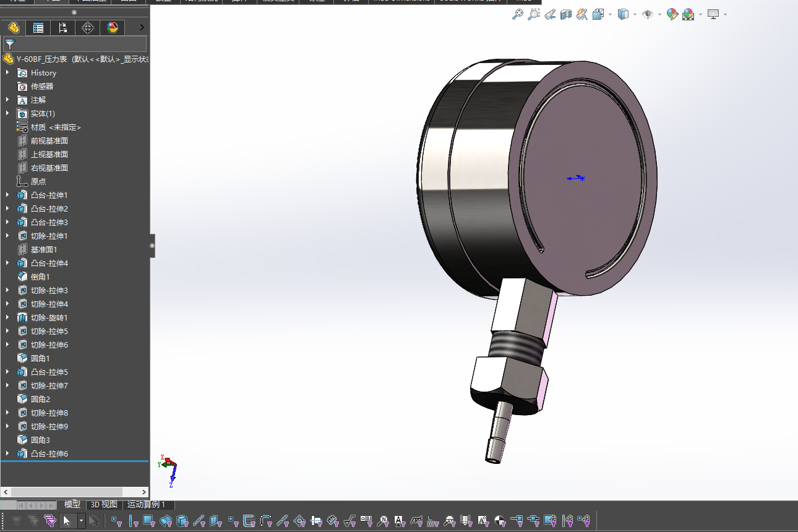The width and height of the screenshot is (798, 532).
Task: Select 材质 <未指定> in feature tree
Action: (56, 127)
